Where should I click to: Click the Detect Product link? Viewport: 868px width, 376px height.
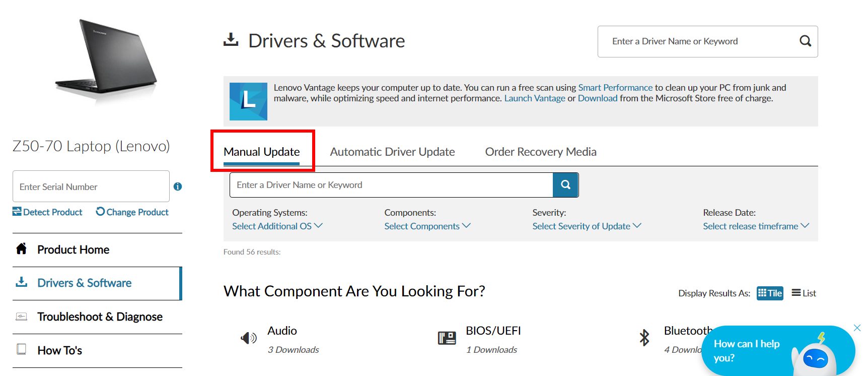pos(47,212)
